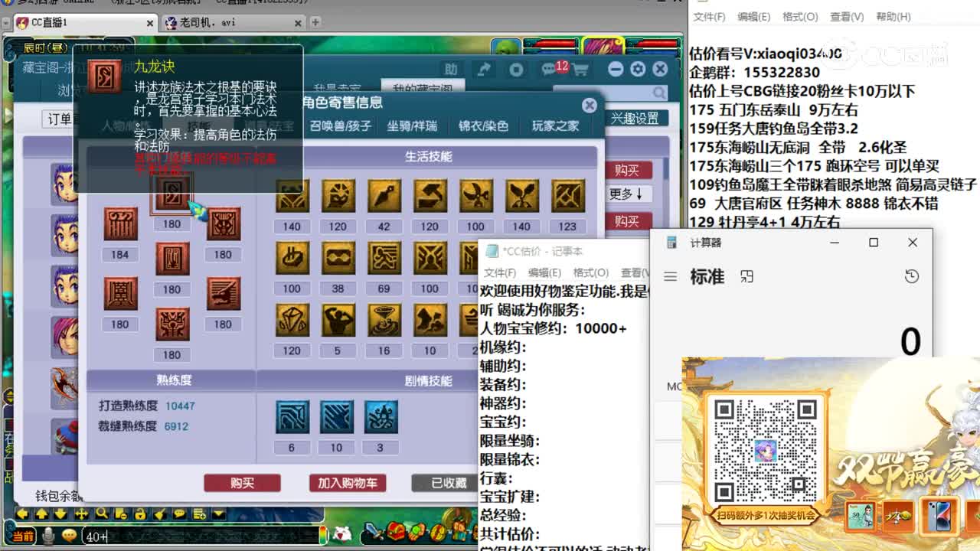
Task: Click the life skill icon showing level 69
Action: (x=384, y=259)
